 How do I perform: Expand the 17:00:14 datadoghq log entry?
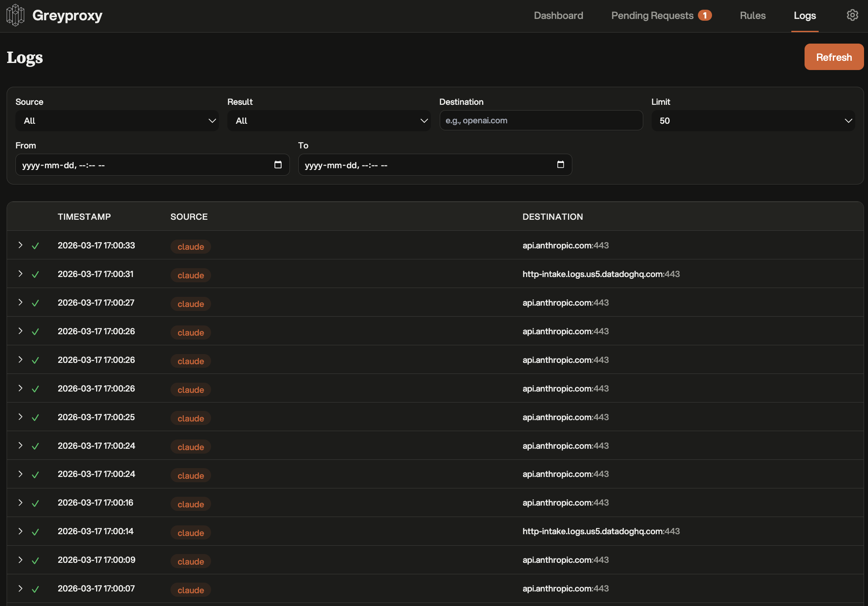(20, 531)
